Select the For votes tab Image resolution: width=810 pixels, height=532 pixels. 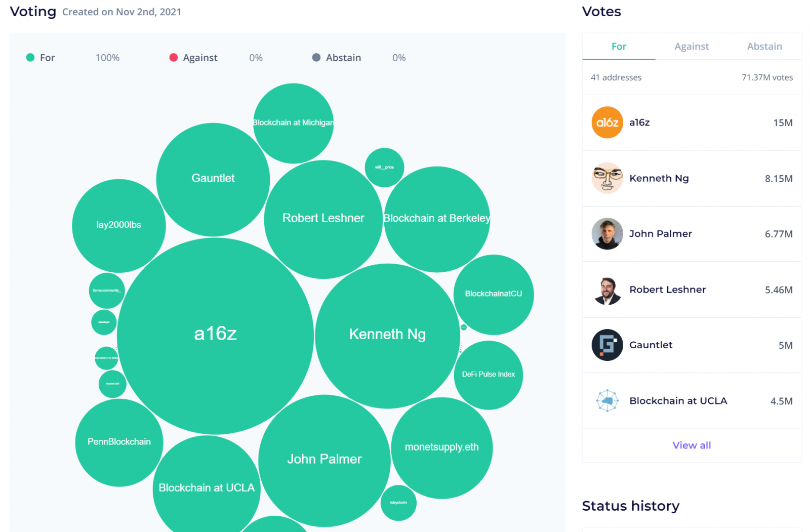tap(619, 47)
